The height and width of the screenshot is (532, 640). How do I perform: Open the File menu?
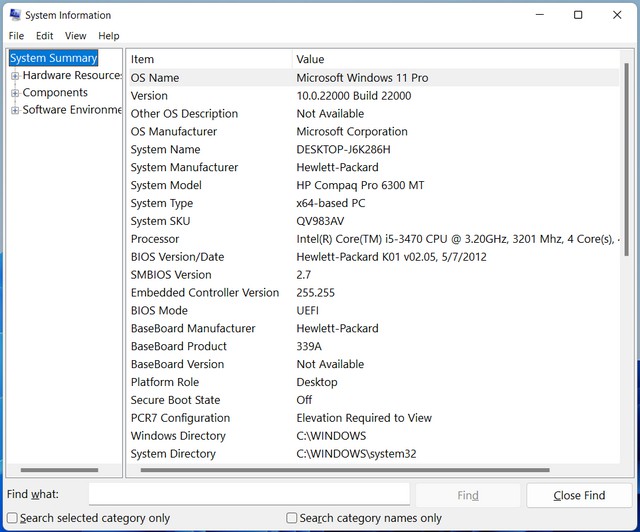16,36
